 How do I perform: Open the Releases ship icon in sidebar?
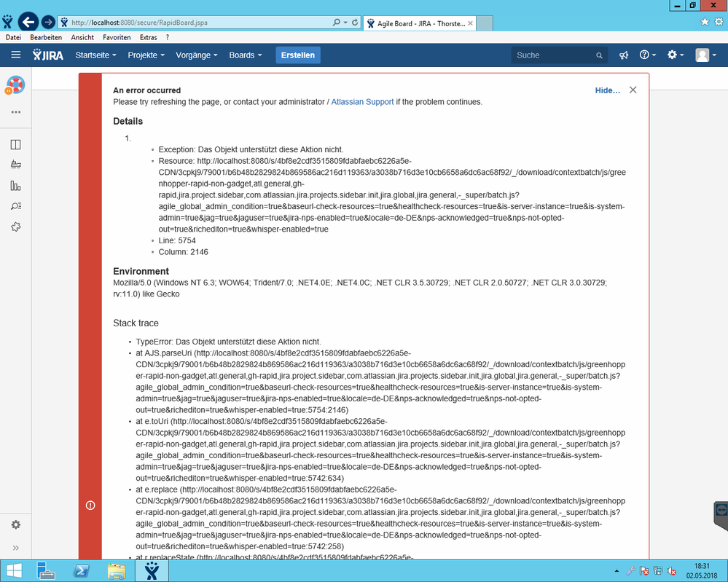pos(15,165)
